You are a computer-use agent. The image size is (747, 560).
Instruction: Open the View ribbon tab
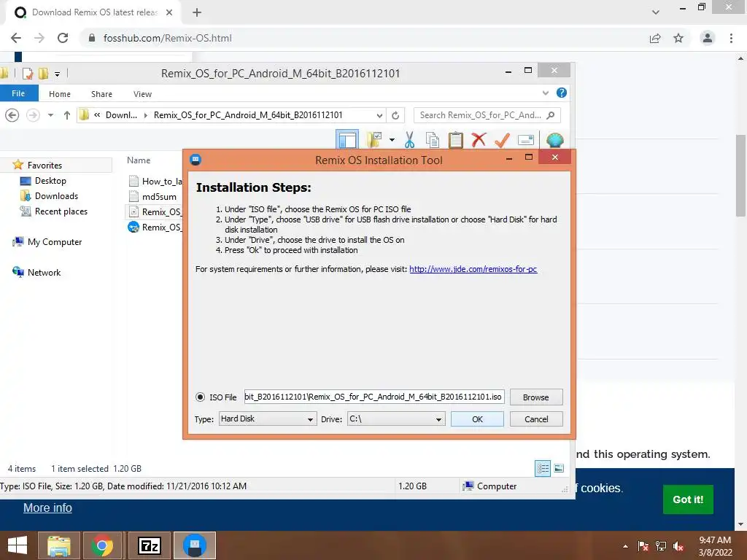coord(142,94)
